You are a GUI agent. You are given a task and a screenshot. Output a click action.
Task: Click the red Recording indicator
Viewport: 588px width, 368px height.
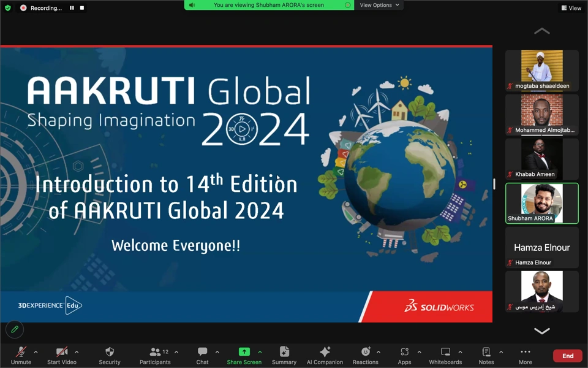(x=23, y=8)
